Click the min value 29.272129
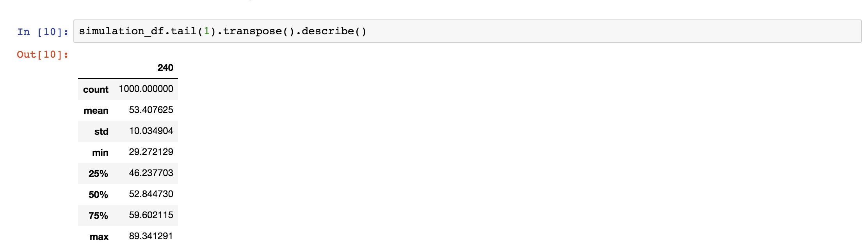 pos(151,152)
